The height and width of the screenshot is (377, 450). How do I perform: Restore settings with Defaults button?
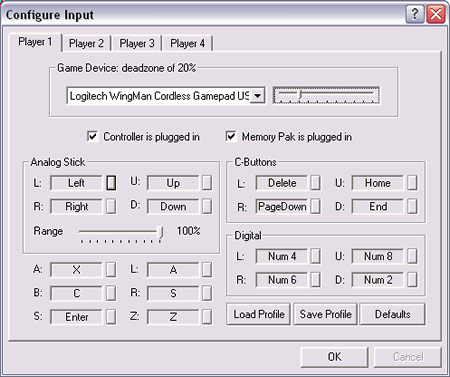[x=392, y=314]
